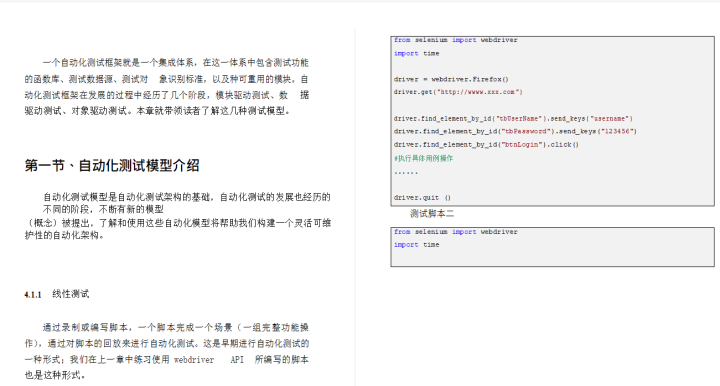720x386 pixels.
Task: Click the line "不同的阶段，不断有新的模型"
Action: [103, 209]
